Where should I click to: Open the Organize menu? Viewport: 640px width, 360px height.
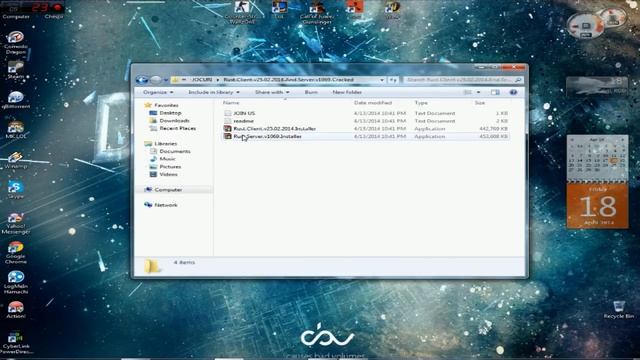click(x=158, y=92)
